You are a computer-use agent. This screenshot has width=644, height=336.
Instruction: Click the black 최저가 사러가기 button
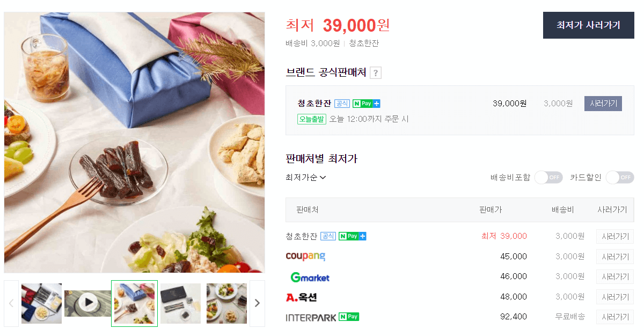tap(588, 25)
